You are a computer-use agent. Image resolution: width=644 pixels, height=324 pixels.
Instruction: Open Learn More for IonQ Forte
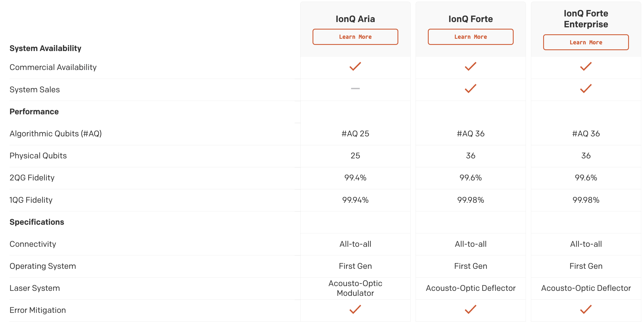[470, 37]
